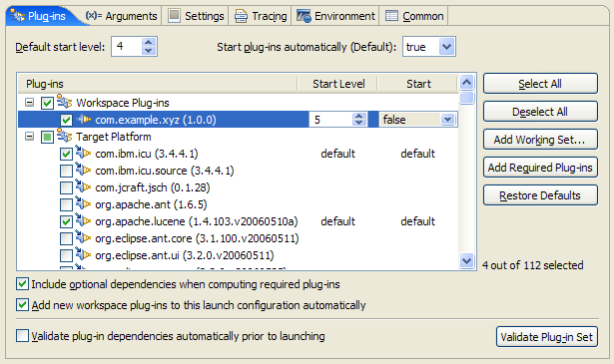Switch to the Tracing tab
This screenshot has height=364, width=614.
(261, 16)
